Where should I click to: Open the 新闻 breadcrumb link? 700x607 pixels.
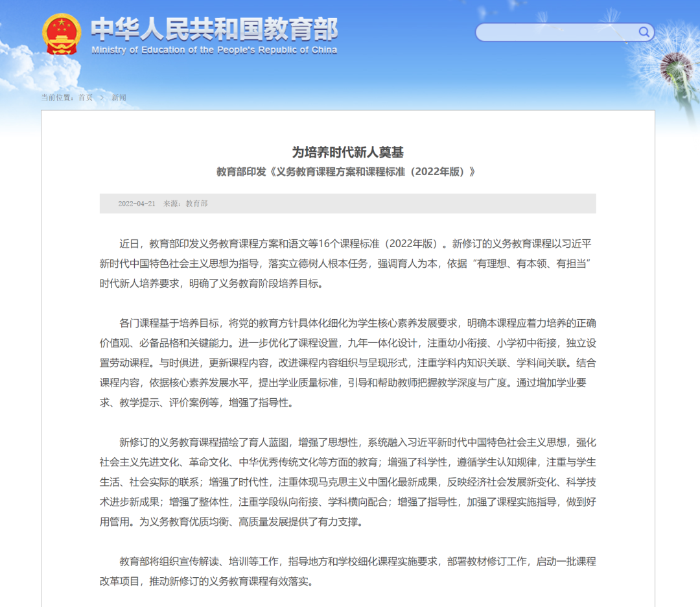click(x=119, y=97)
